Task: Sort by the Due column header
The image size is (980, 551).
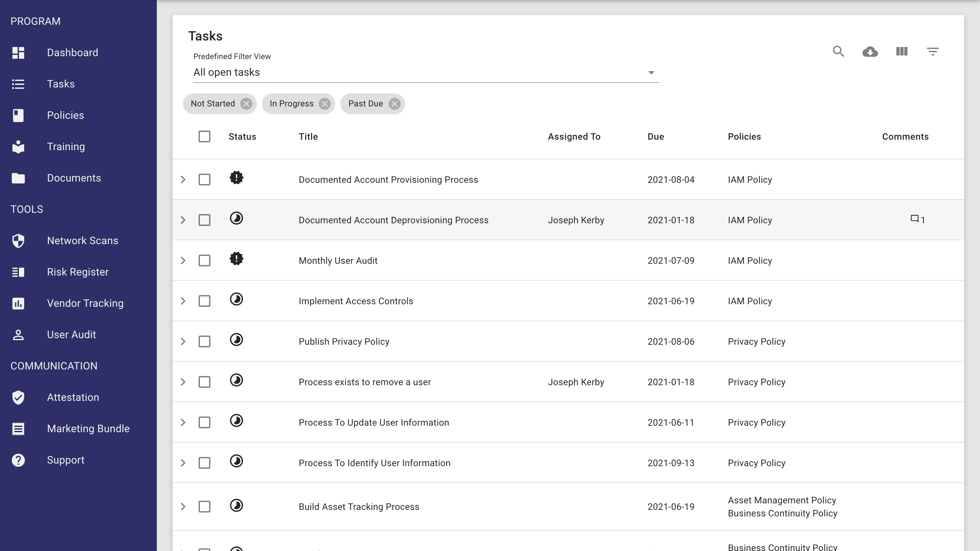Action: (656, 136)
